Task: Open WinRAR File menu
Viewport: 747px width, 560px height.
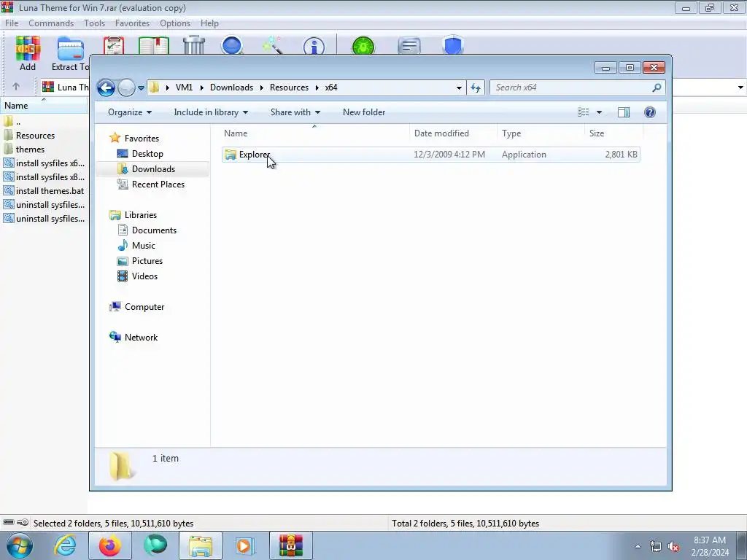Action: (12, 23)
